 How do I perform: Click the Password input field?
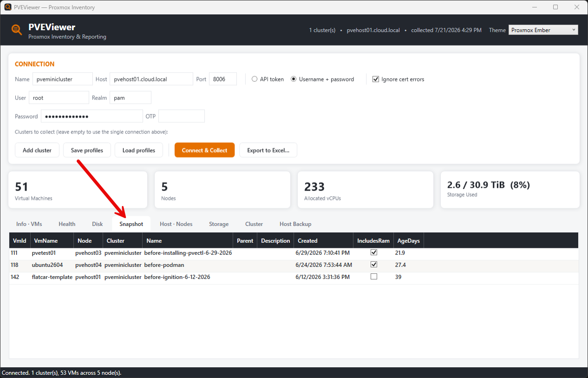[x=92, y=116]
